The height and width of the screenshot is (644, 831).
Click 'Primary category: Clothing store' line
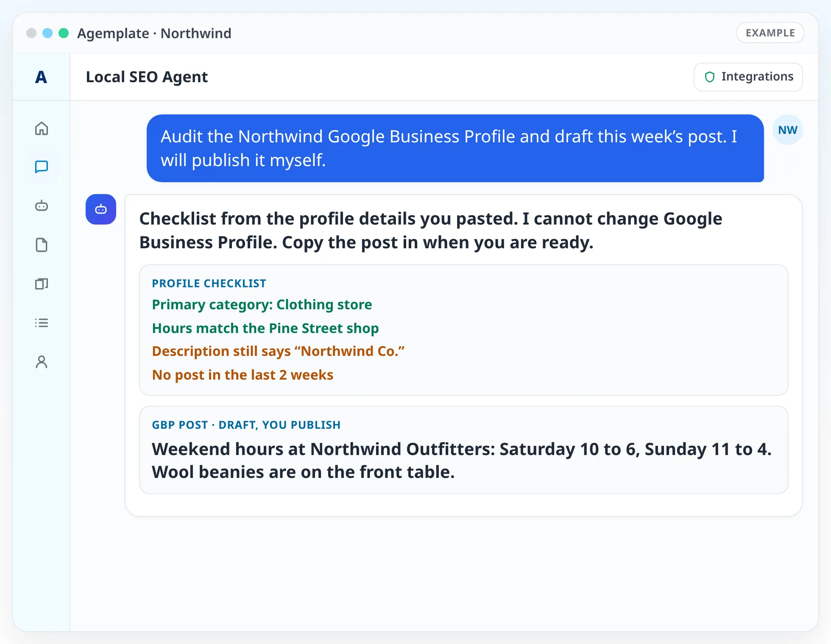point(262,305)
